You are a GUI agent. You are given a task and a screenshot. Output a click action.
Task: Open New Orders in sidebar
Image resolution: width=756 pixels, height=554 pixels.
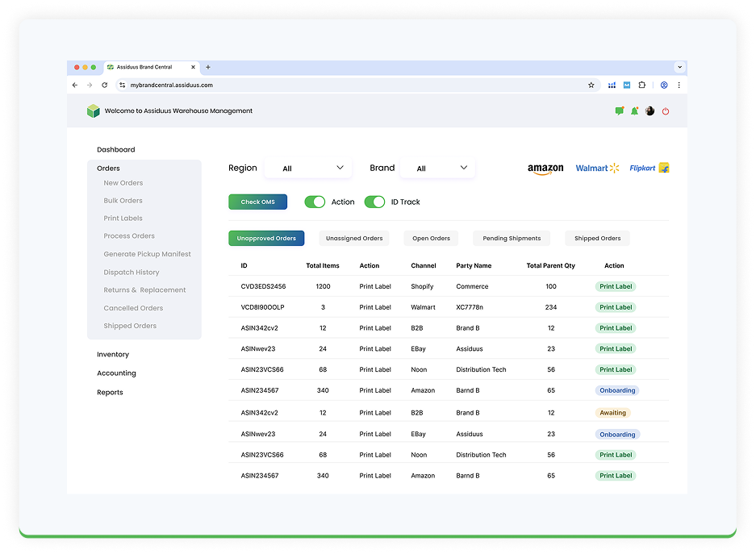coord(123,182)
